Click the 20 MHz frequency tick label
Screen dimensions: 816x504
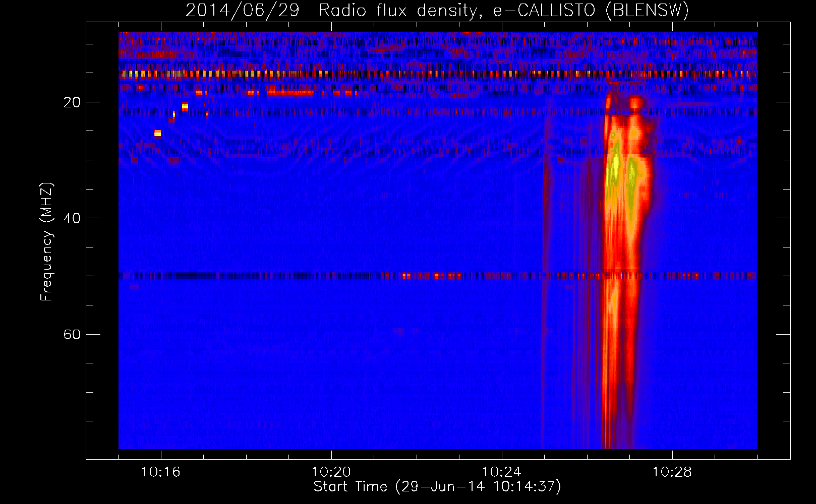72,102
